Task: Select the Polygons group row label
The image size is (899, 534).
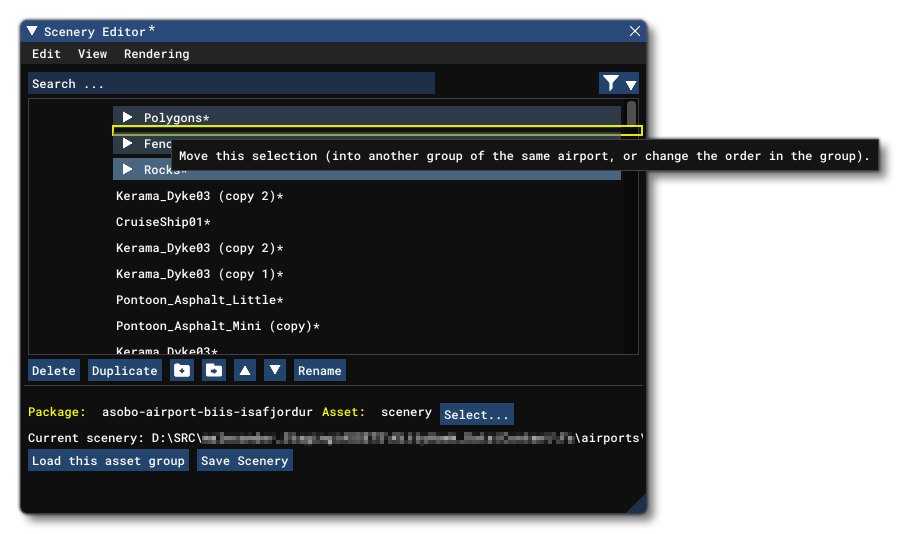Action: (x=177, y=118)
